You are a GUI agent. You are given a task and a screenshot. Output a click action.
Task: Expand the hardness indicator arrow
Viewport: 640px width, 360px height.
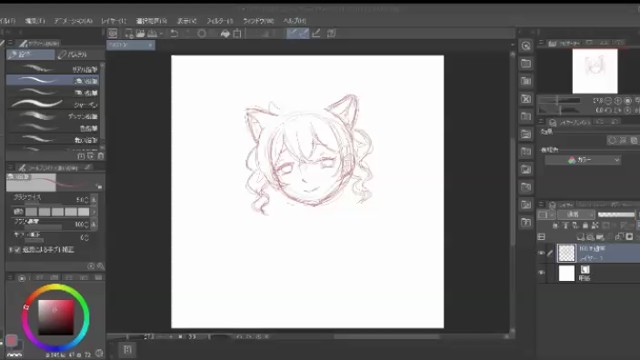(94, 211)
